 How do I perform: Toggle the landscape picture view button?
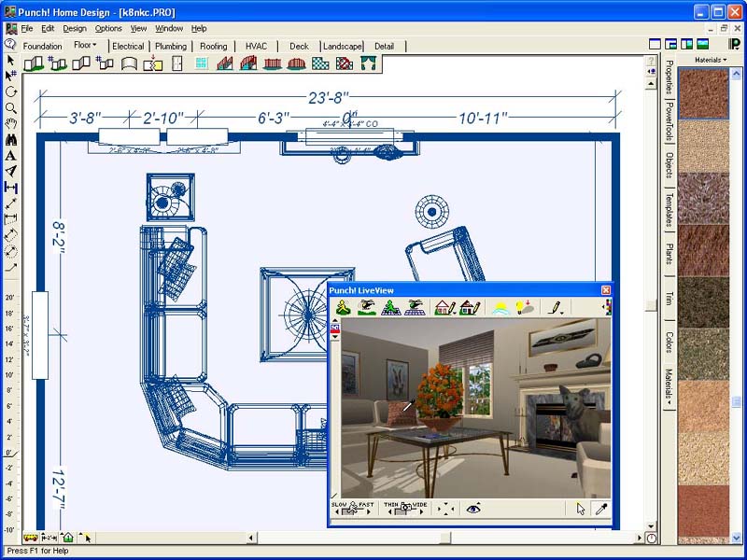click(702, 44)
